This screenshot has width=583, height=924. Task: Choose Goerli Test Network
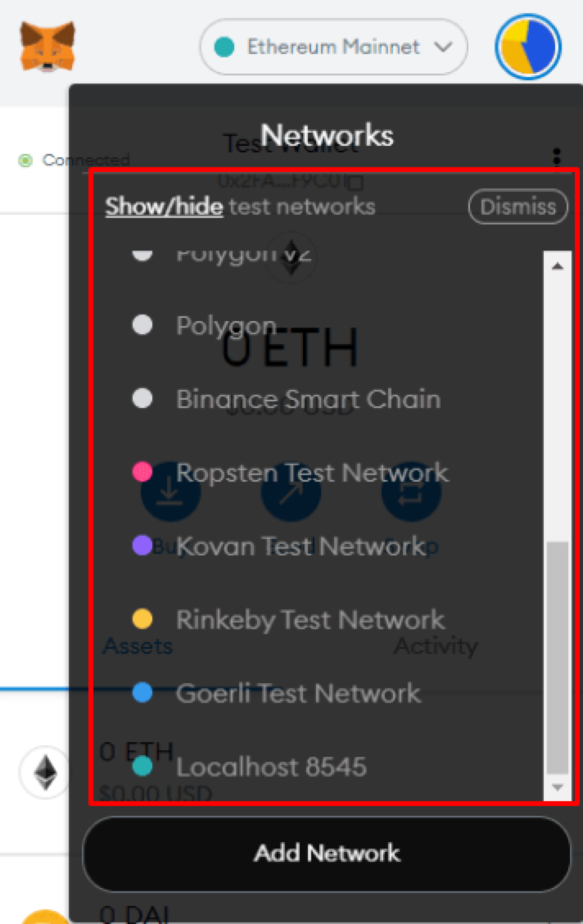tap(298, 694)
